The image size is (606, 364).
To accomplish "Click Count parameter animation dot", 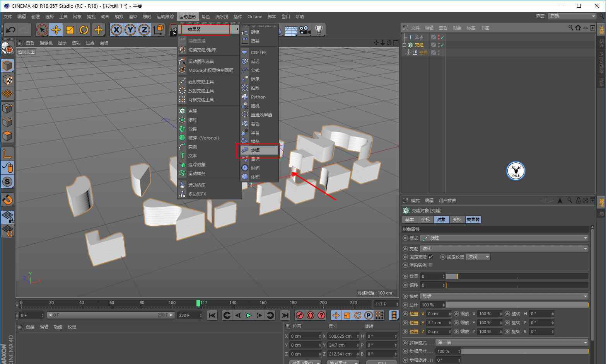I will 405,276.
